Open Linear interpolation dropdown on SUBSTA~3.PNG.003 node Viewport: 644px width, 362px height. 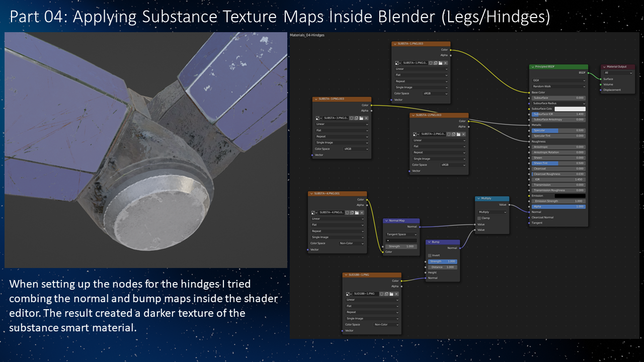(342, 124)
